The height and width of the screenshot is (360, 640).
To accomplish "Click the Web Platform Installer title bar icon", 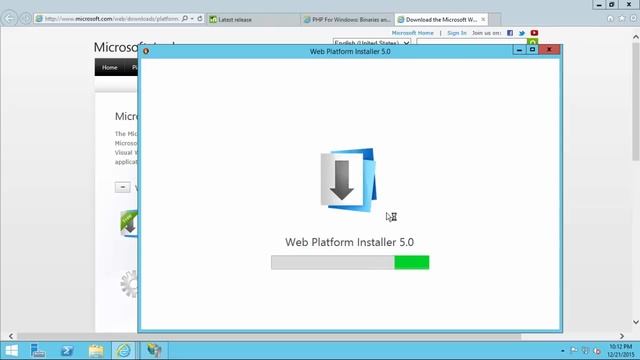I will click(x=146, y=51).
